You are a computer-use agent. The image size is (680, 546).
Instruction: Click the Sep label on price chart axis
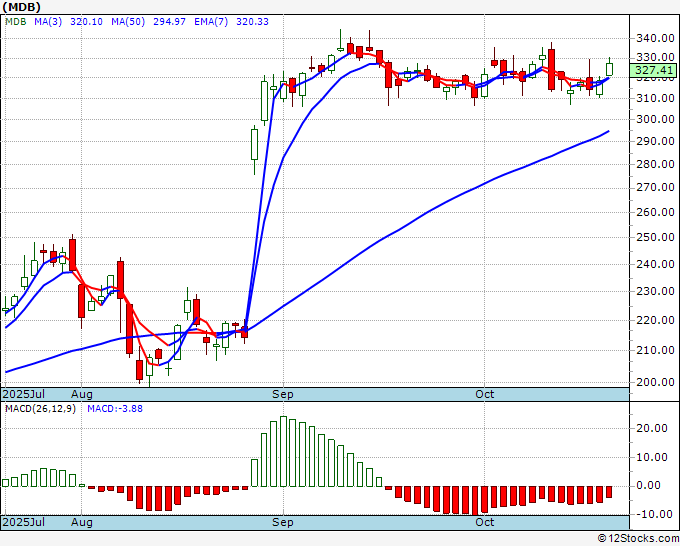(283, 394)
